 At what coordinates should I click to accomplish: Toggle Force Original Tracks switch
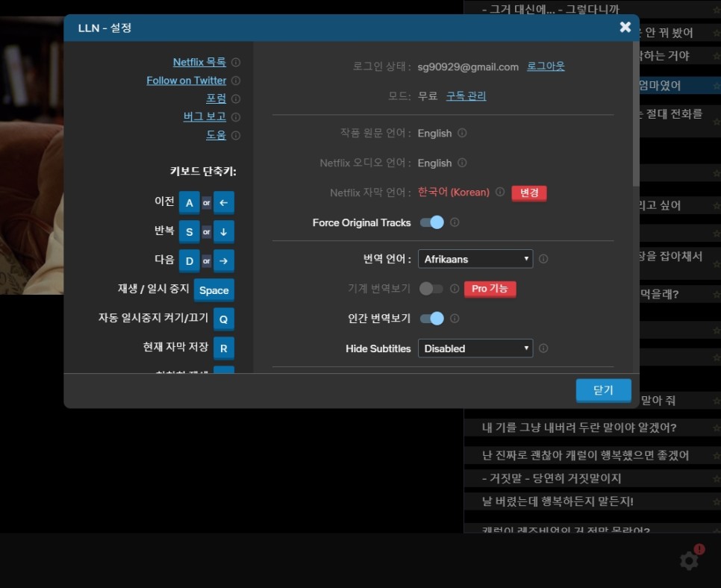[431, 222]
